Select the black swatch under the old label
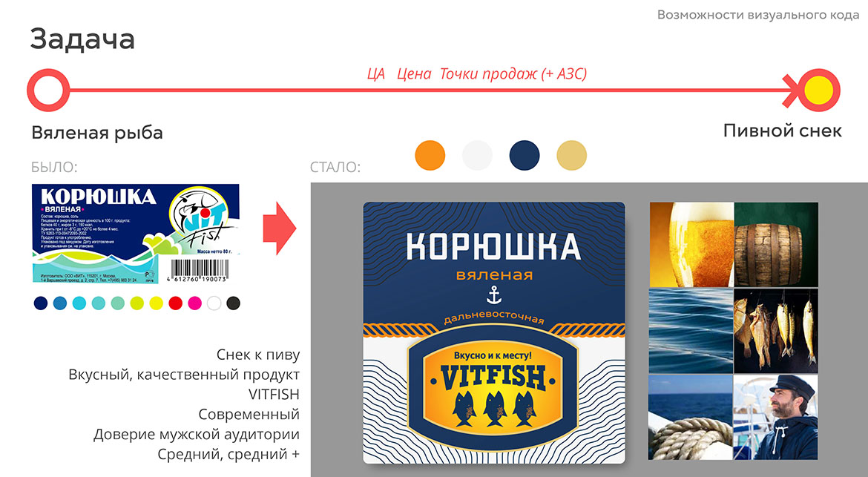 (234, 303)
